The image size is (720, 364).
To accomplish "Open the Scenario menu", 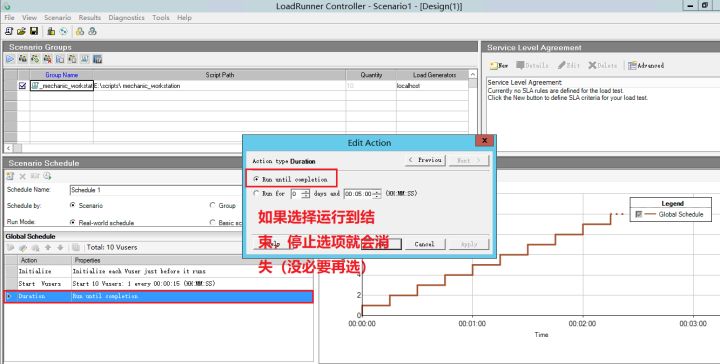I will [57, 17].
